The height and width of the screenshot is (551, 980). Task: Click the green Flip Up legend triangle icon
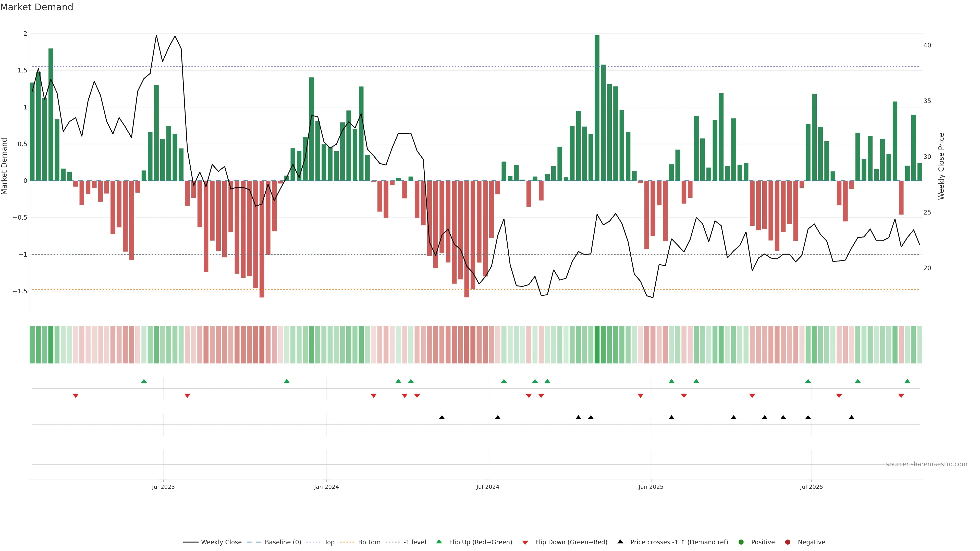[x=439, y=542]
